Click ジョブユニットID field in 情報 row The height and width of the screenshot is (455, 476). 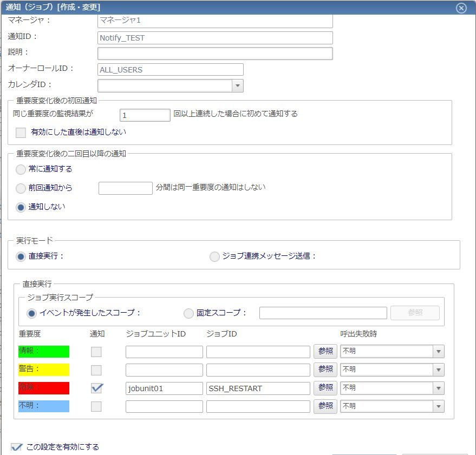click(x=164, y=352)
